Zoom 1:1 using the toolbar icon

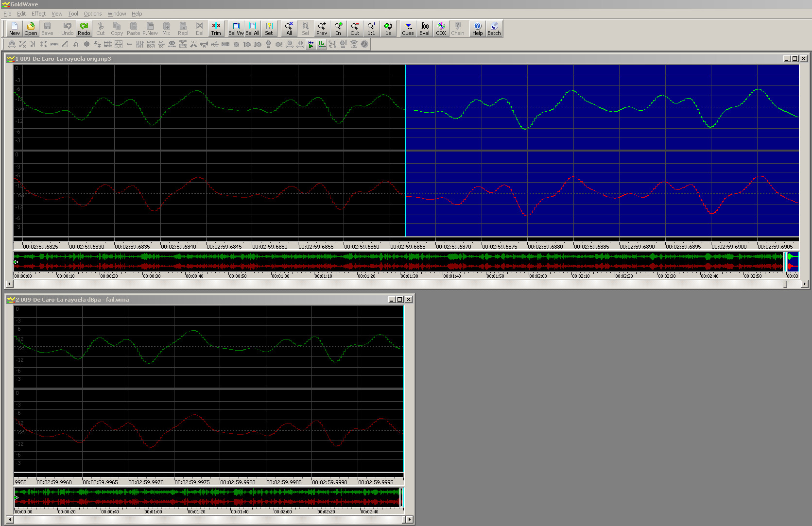point(371,29)
